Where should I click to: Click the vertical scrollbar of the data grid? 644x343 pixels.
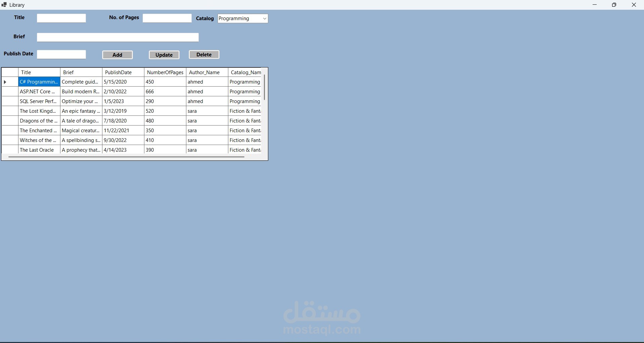[x=265, y=87]
